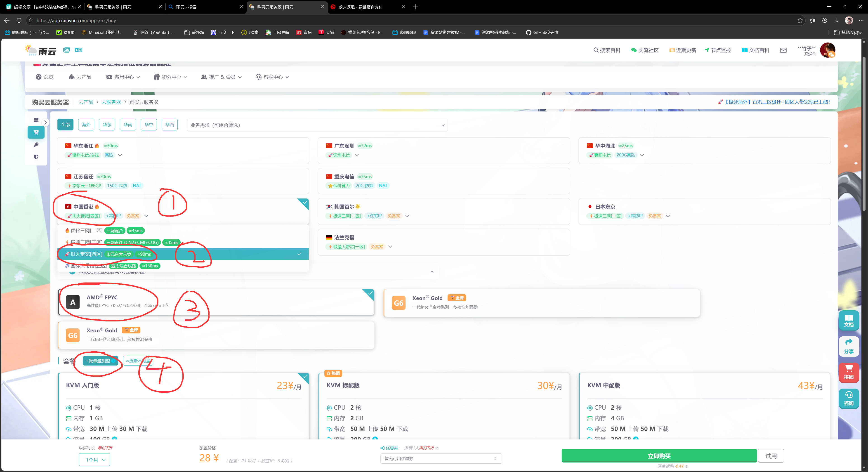Choose the +流量叠加型 plan type

pyautogui.click(x=100, y=361)
